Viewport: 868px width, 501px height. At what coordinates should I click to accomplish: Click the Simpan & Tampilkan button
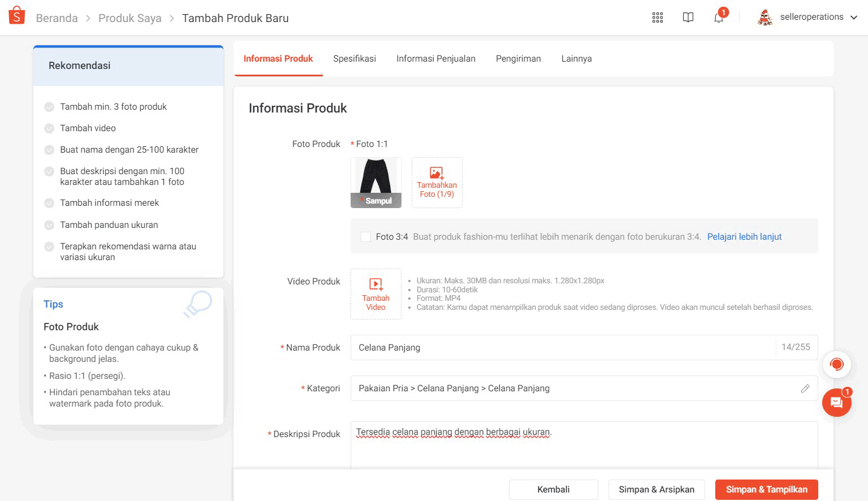(766, 489)
